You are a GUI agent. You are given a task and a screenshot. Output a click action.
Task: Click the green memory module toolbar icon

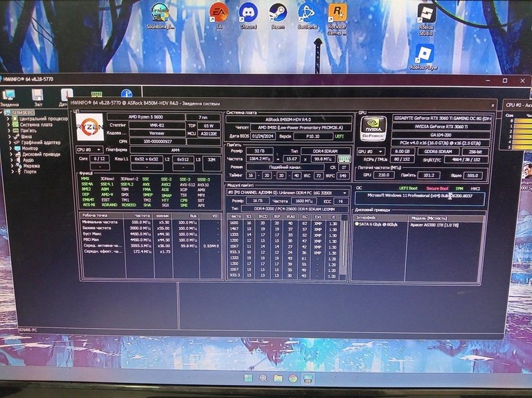coord(97,94)
